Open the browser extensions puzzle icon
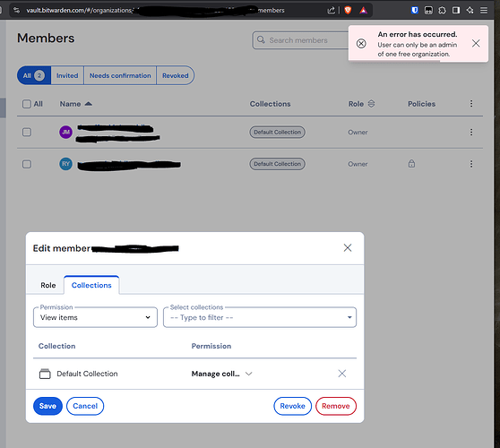Image resolution: width=500 pixels, height=448 pixels. tap(442, 10)
